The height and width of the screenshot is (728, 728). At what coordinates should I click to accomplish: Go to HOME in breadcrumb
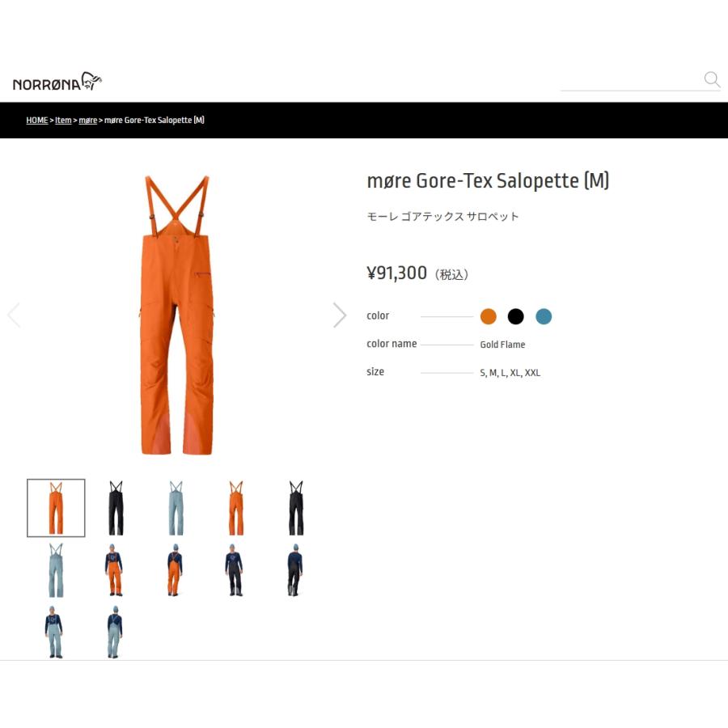37,121
